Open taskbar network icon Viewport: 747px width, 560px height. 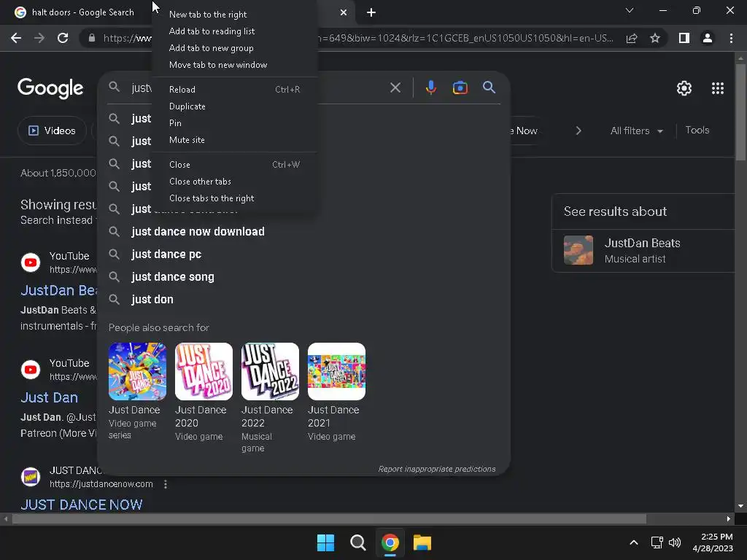(657, 542)
